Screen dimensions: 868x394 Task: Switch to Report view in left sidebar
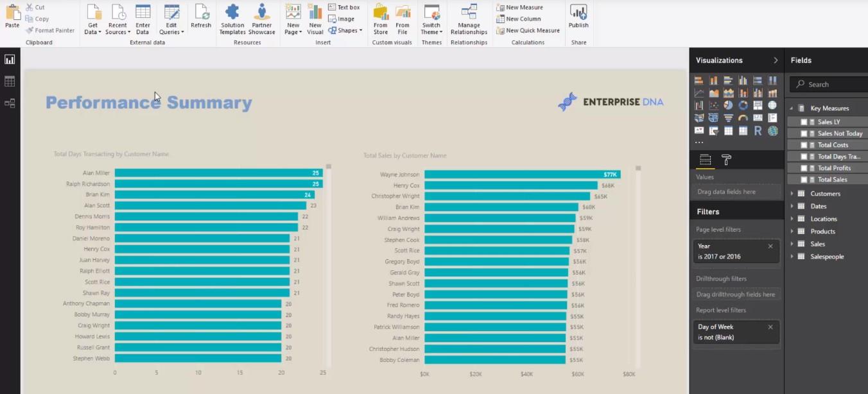tap(10, 60)
